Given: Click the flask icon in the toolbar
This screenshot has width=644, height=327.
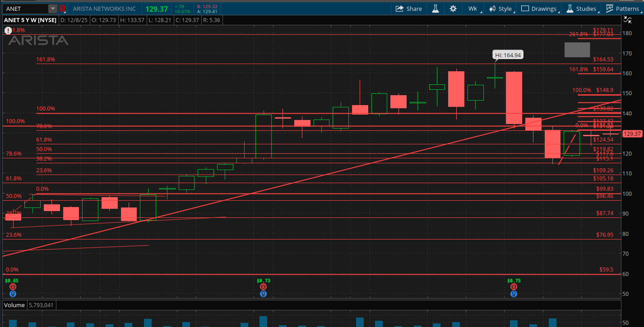Looking at the screenshot, I should 436,9.
